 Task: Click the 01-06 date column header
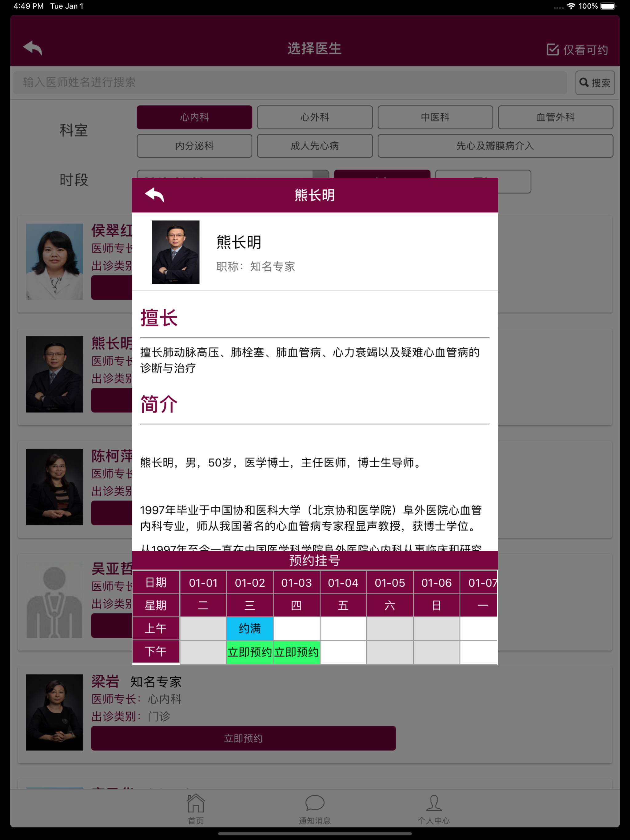pyautogui.click(x=436, y=583)
